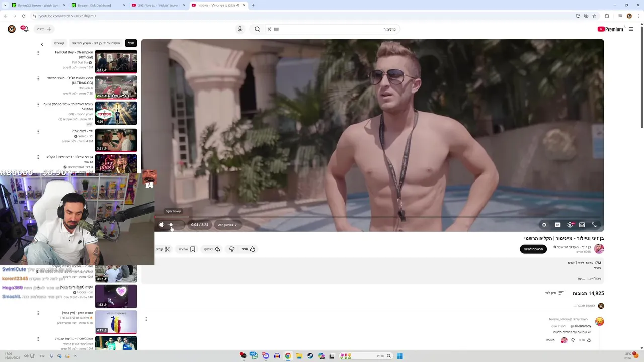Switch to Kick Dashboard browser tab
Image resolution: width=644 pixels, height=362 pixels.
coord(98,5)
